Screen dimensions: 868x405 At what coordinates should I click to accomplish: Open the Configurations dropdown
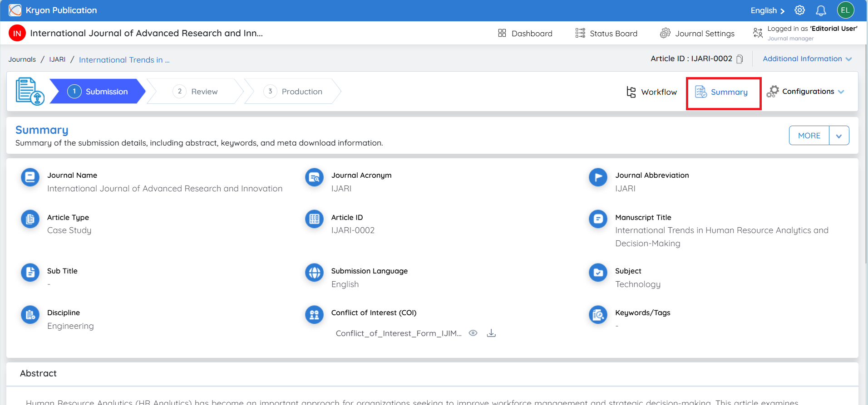tap(806, 92)
